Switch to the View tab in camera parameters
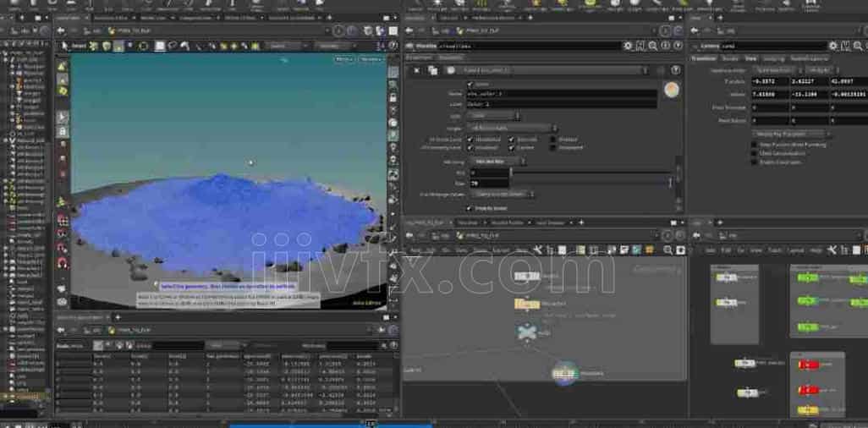The image size is (868, 428). click(x=750, y=58)
